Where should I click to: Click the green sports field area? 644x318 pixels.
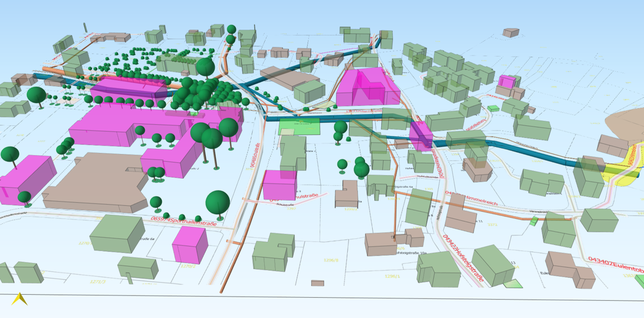tap(299, 127)
